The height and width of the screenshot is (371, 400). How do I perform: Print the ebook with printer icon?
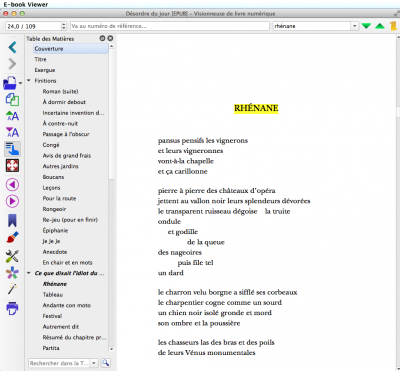pos(12,308)
